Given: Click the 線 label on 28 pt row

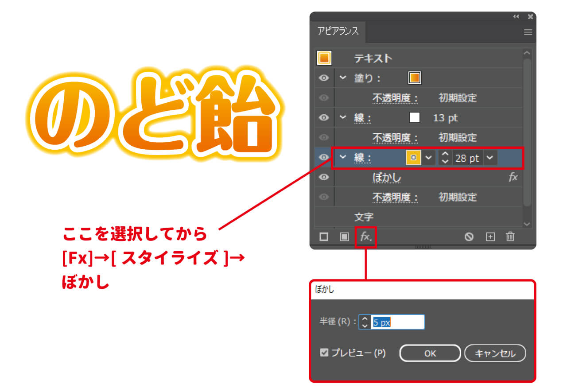Looking at the screenshot, I should (x=362, y=158).
